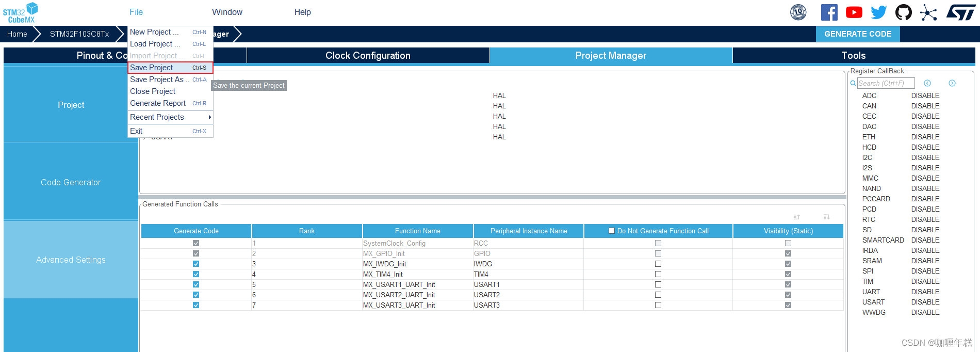Open the Twitter icon

tap(879, 12)
